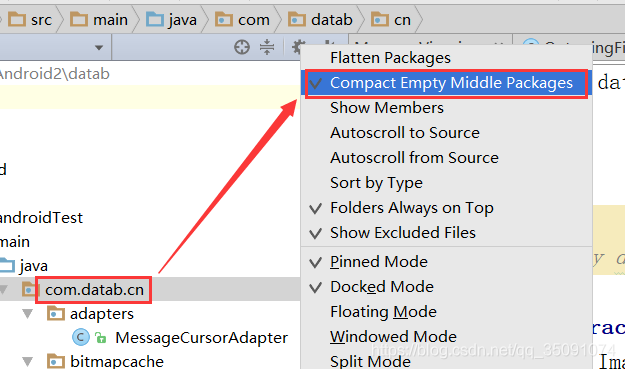Viewport: 625px width, 369px height.
Task: Click the datab package icon in breadcrumb
Action: coord(297,19)
